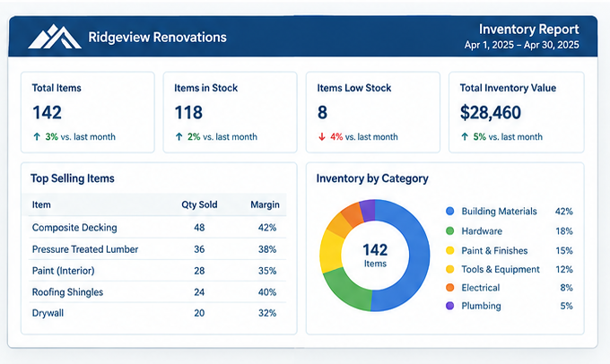Click the 18% Hardware percentage
610x364 pixels.
(564, 231)
